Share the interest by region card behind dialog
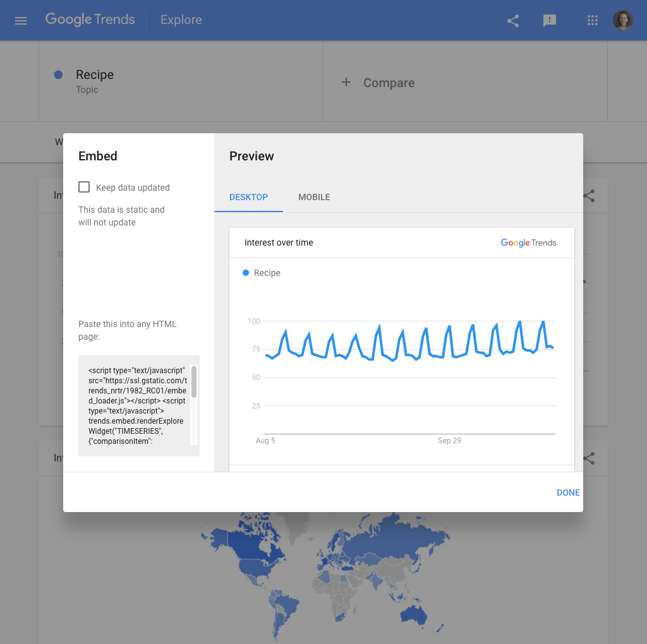The width and height of the screenshot is (647, 644). [x=589, y=458]
